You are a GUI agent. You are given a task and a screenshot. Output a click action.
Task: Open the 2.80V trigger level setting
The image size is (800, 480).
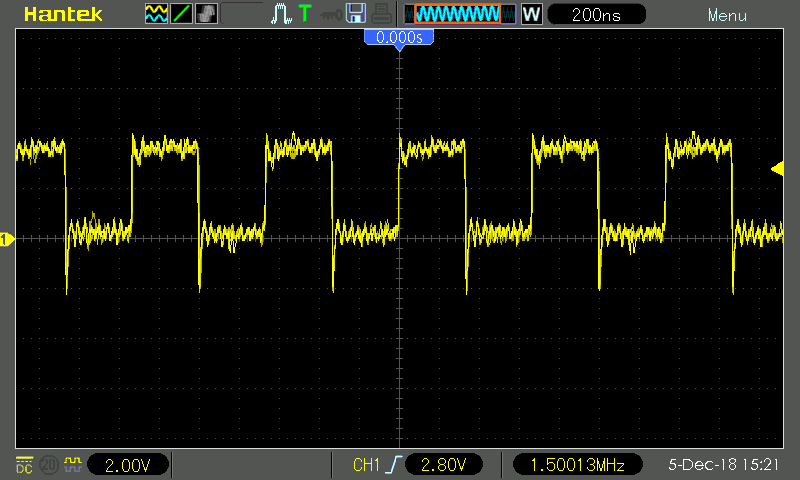coord(443,465)
